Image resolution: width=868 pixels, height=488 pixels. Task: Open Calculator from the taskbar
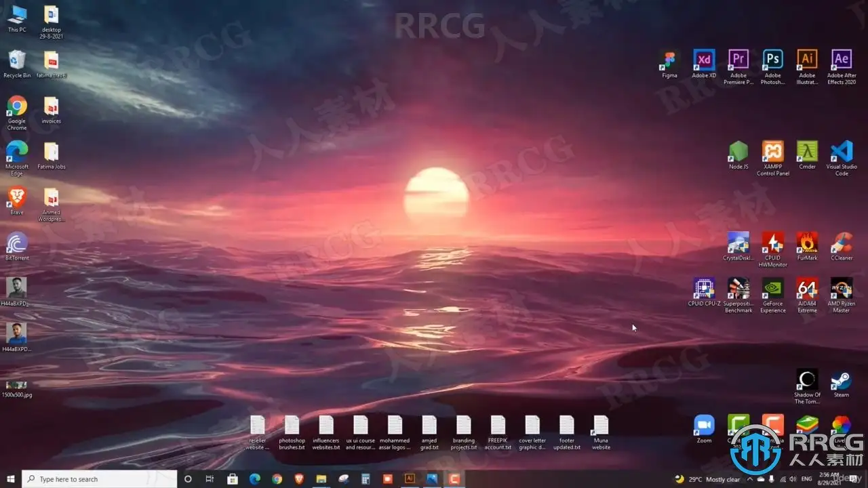(366, 479)
